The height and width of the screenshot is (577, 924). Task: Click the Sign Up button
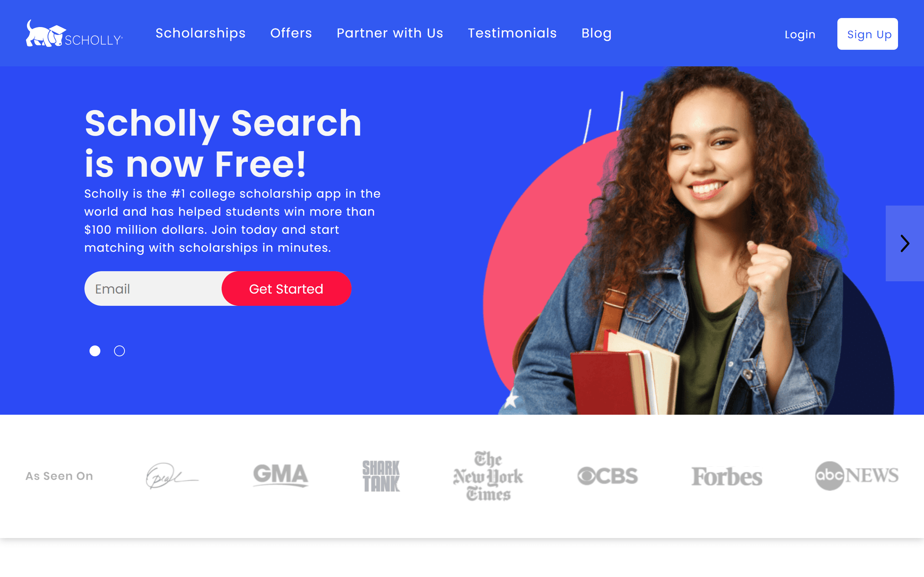pos(867,34)
